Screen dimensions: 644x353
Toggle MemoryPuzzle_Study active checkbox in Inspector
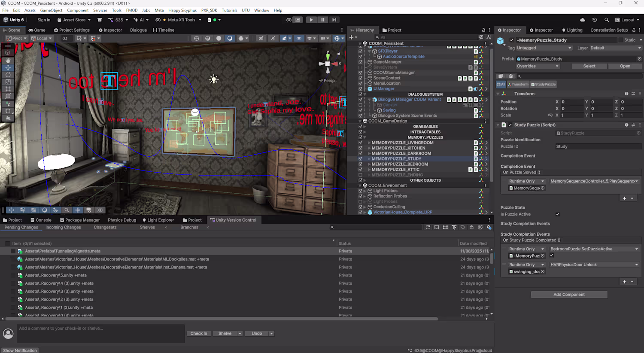tap(511, 40)
